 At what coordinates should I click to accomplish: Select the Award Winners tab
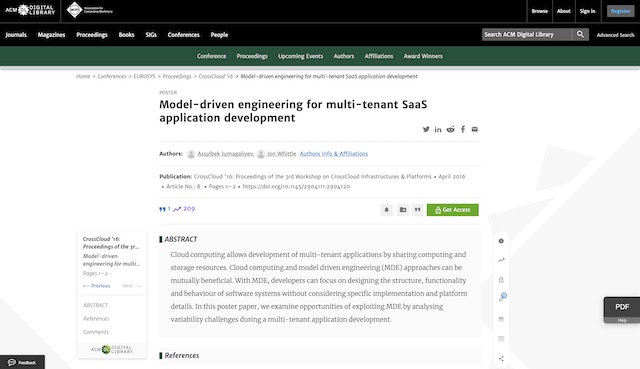point(423,56)
